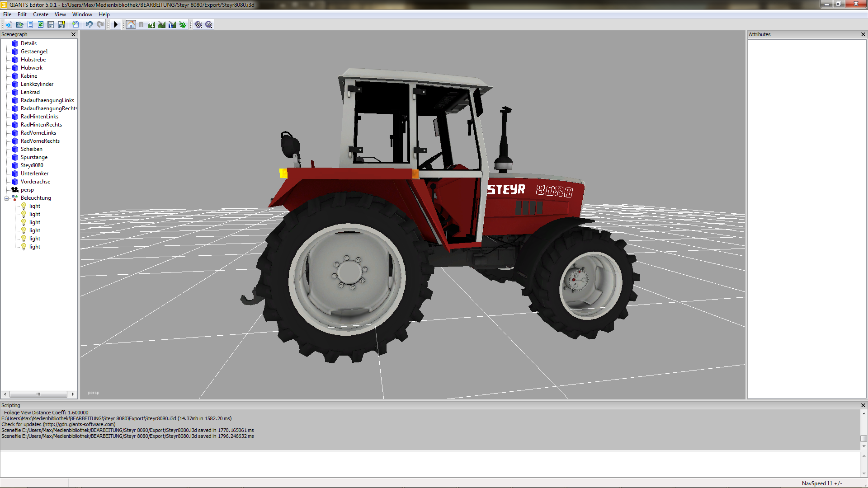The height and width of the screenshot is (488, 868).
Task: Select the RadVorneRechts node
Action: pos(40,141)
